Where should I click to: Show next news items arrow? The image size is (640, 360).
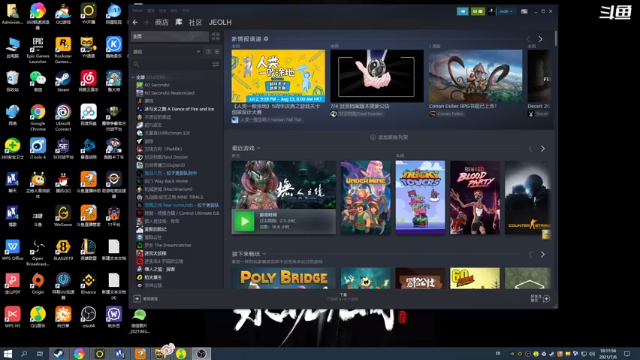(540, 39)
